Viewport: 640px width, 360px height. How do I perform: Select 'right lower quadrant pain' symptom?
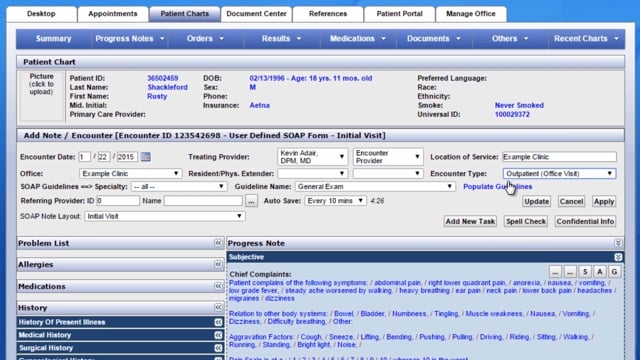(x=467, y=283)
